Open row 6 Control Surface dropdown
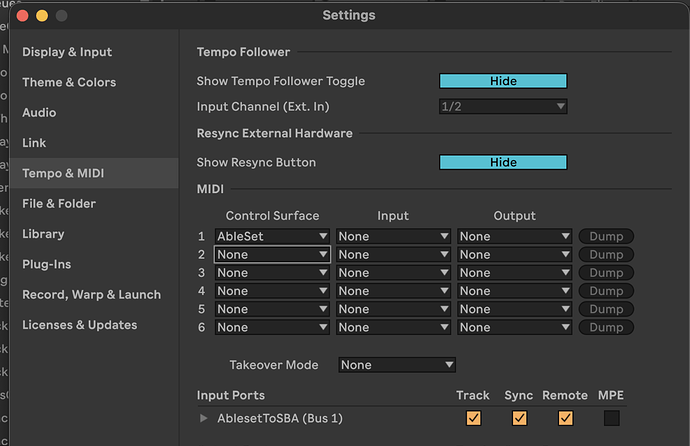This screenshot has height=446, width=690. [x=272, y=327]
